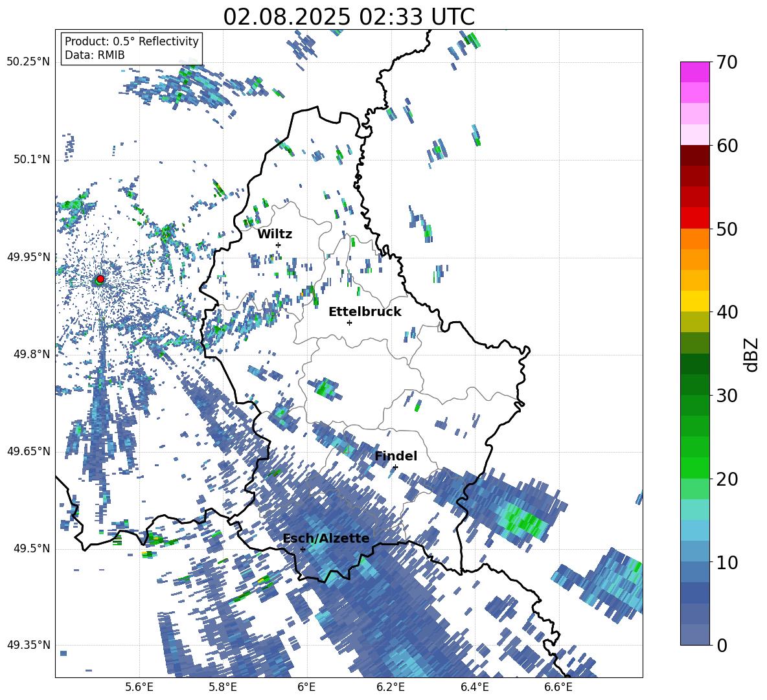767x700 pixels.
Task: Click the dBZ colorbar axis label
Action: [751, 354]
